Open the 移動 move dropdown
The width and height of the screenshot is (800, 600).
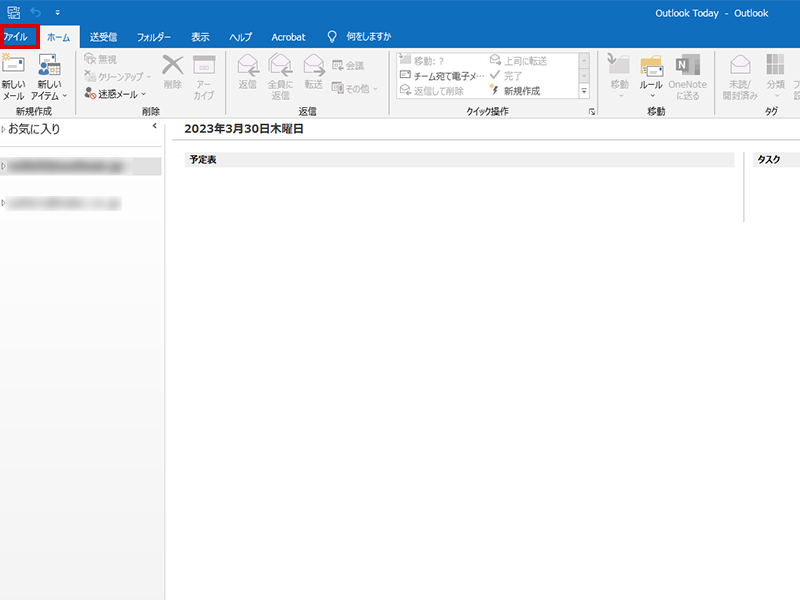click(x=619, y=77)
